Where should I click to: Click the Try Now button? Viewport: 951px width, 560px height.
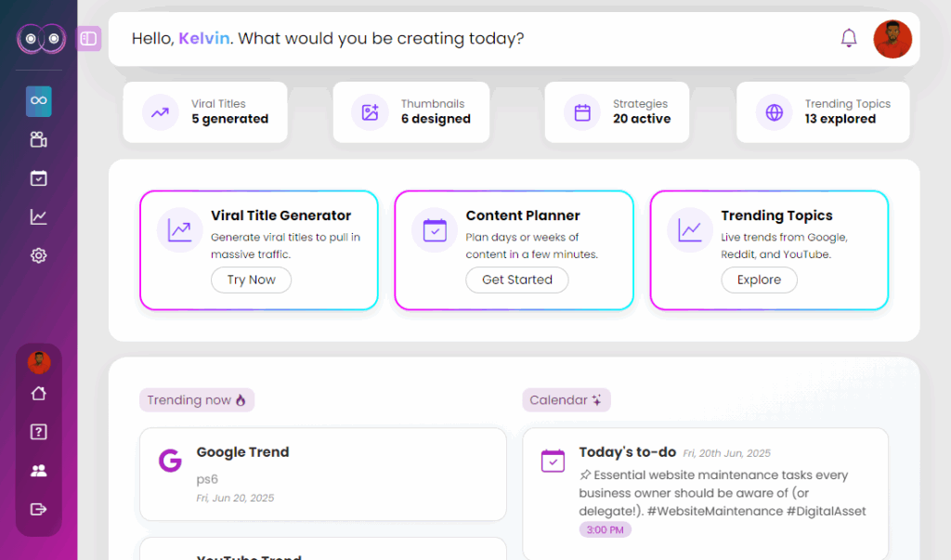point(251,280)
